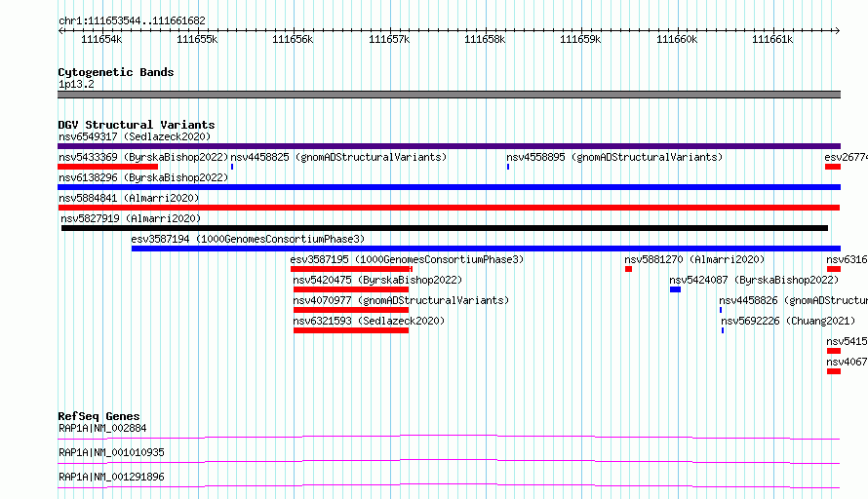Click the RAP1A|NM_001010935 transcript label
Image resolution: width=868 pixels, height=499 pixels.
[111, 452]
